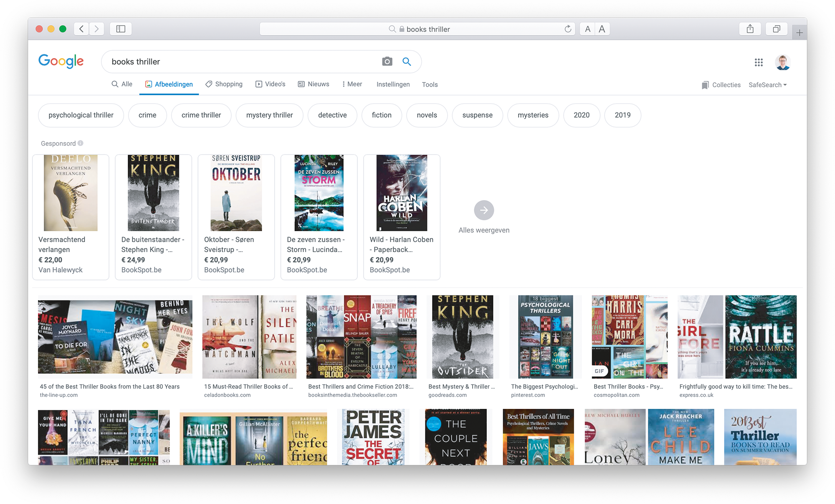Click the Gesponsord info icon
The width and height of the screenshot is (835, 504).
tap(81, 143)
